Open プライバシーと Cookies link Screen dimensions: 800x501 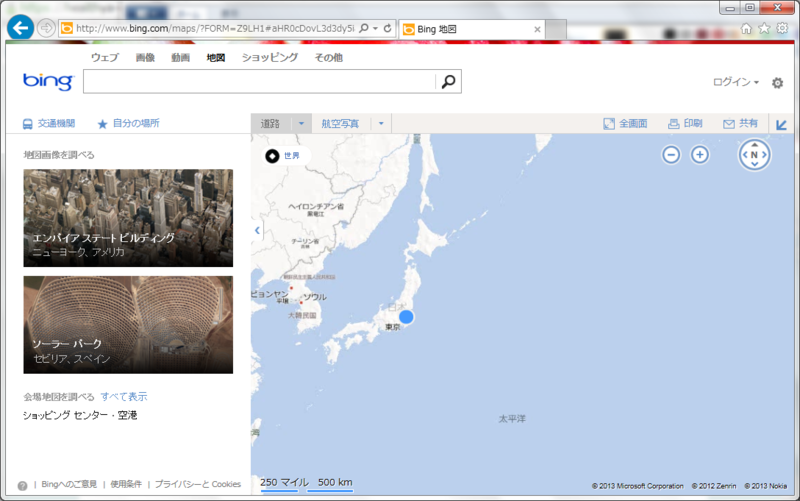coord(197,484)
